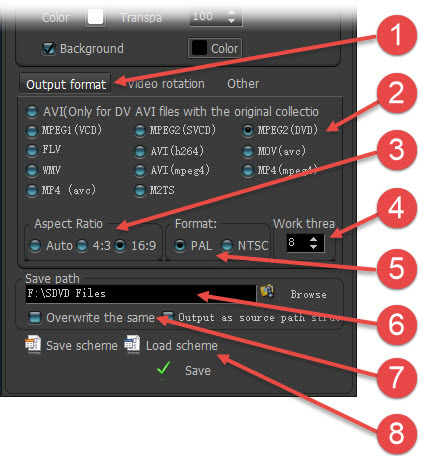The image size is (423, 456).
Task: Click the Load scheme document icon
Action: [132, 344]
